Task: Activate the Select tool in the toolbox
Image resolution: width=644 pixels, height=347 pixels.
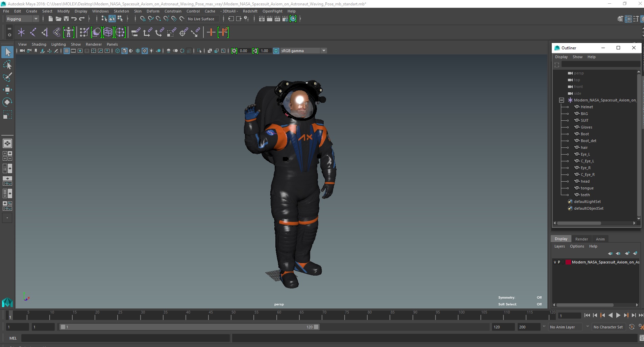Action: pyautogui.click(x=7, y=52)
